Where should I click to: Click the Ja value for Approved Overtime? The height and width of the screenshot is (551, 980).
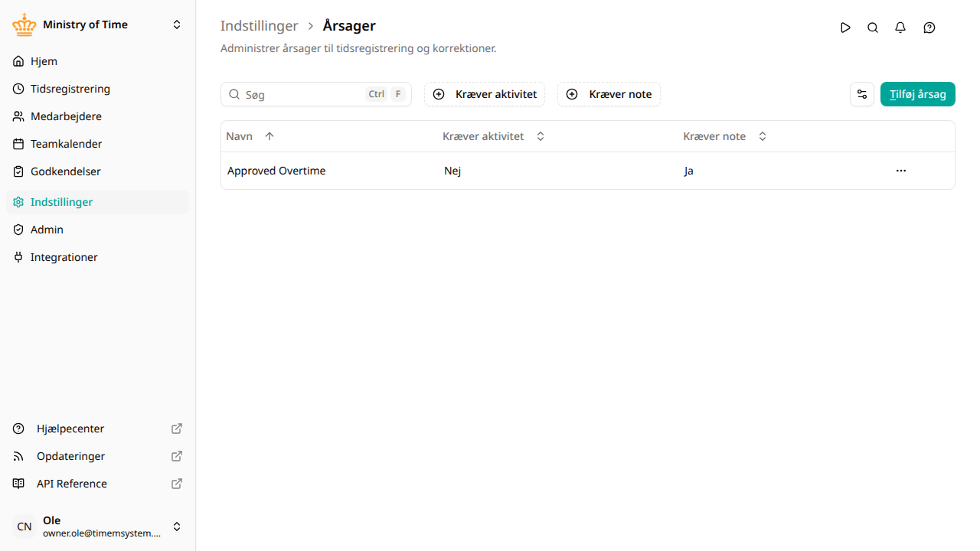pyautogui.click(x=689, y=171)
